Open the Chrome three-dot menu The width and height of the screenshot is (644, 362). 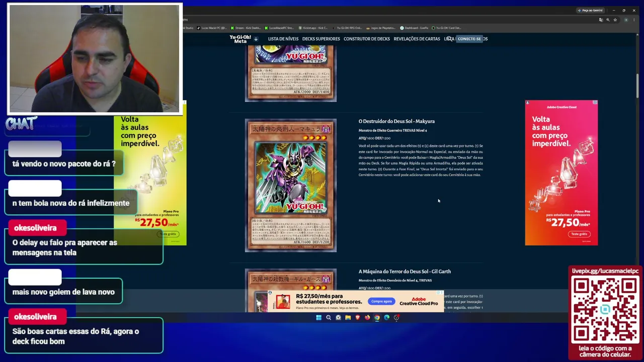pyautogui.click(x=633, y=20)
